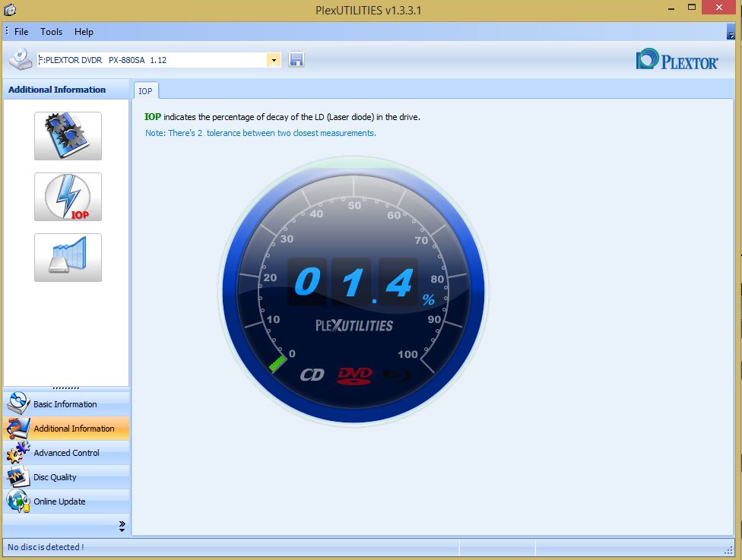This screenshot has width=742, height=560.
Task: Minimize the PlexUTILITIES window
Action: pos(671,8)
